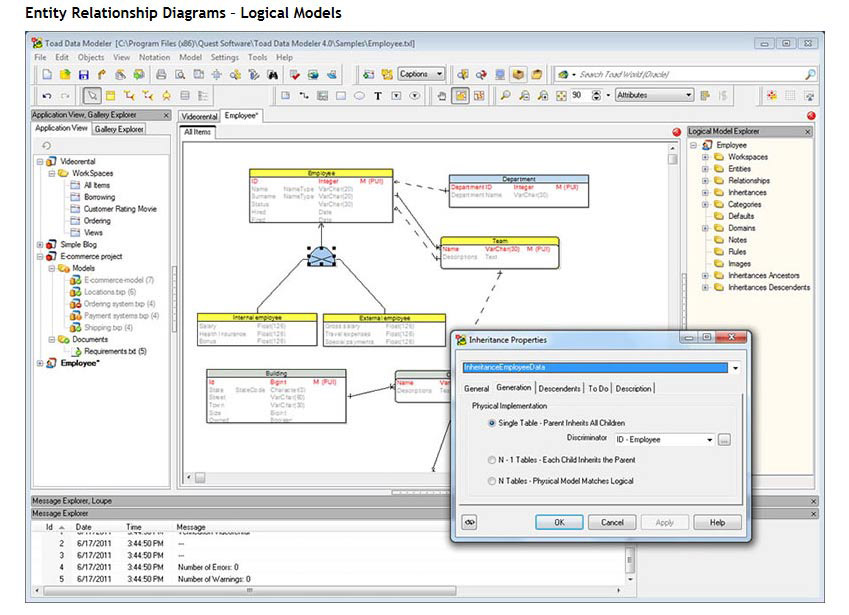Select the dashed non-identifying Relationship tool
Viewport: 849px width, 615px height.
click(147, 96)
